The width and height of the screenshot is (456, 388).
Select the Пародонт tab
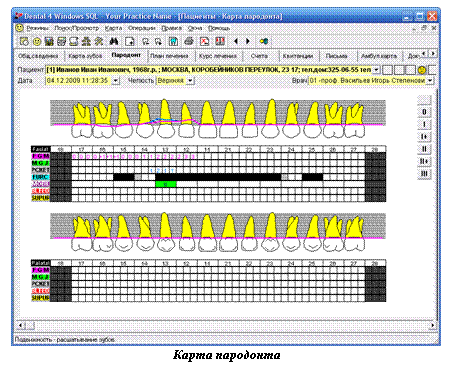[x=126, y=55]
